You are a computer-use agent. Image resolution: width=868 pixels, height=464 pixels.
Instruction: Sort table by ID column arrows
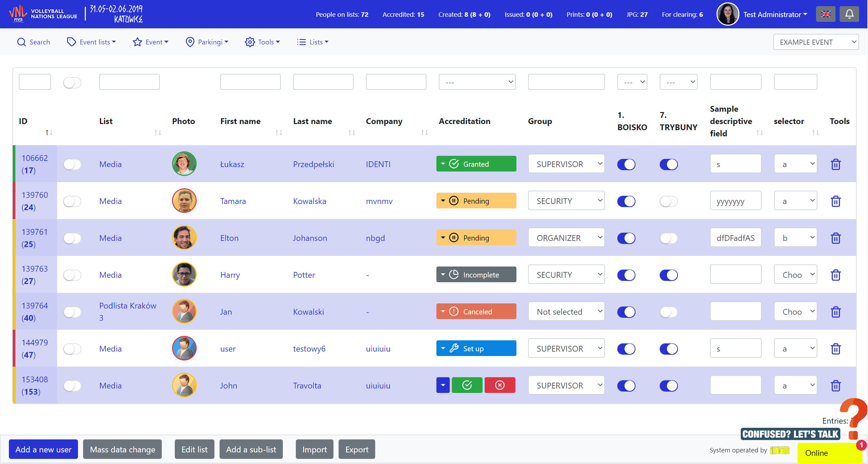point(49,132)
